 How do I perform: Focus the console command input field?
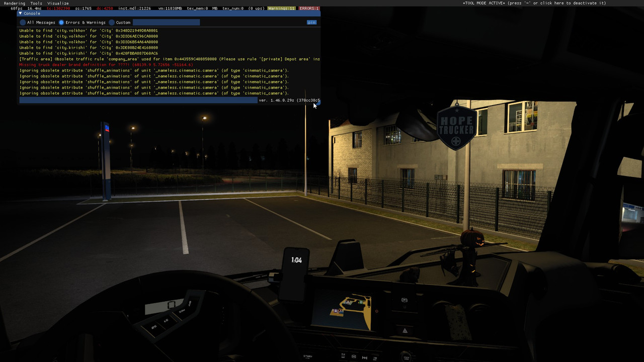(138, 101)
